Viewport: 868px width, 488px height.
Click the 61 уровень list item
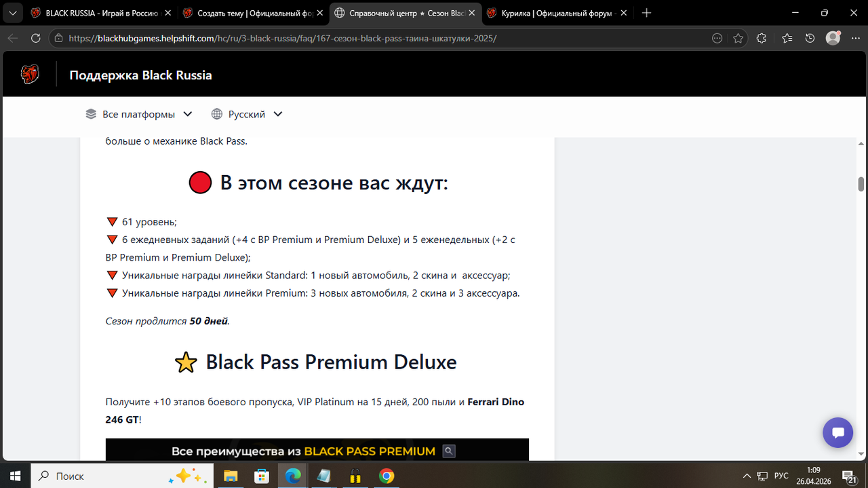[x=149, y=222]
